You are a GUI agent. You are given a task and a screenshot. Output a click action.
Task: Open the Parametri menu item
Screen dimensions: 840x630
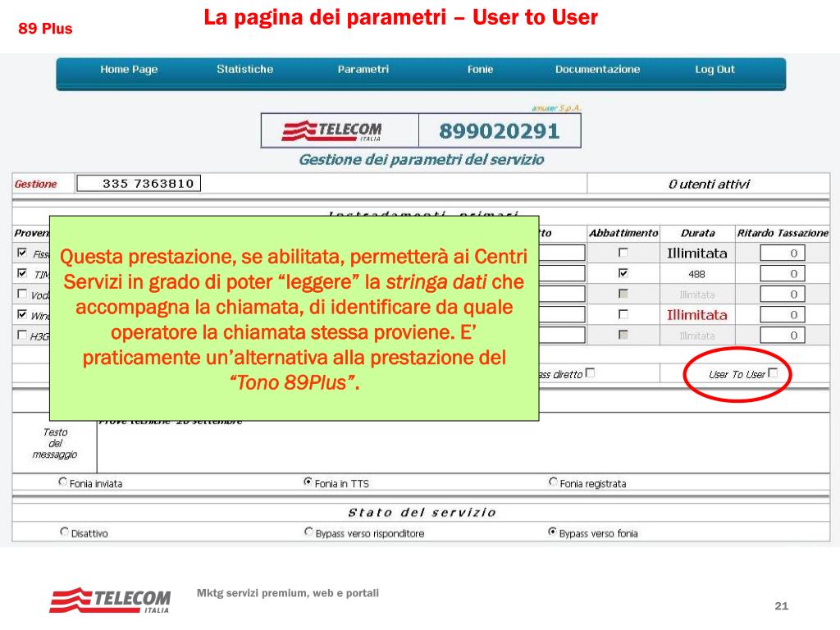363,69
